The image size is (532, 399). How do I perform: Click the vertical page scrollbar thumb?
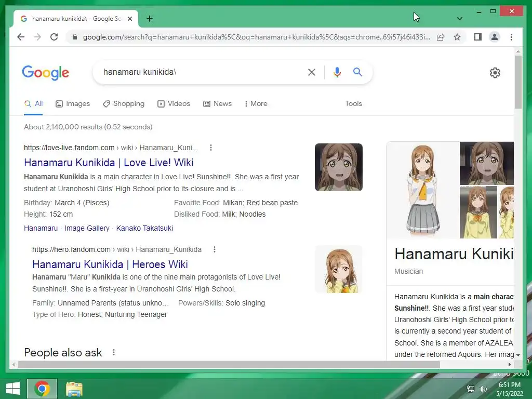click(518, 82)
